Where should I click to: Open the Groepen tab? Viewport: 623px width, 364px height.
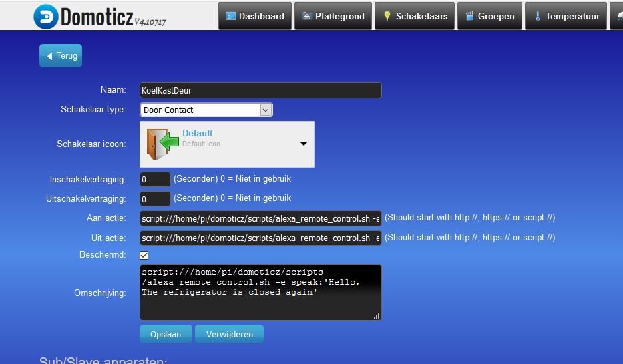[490, 16]
